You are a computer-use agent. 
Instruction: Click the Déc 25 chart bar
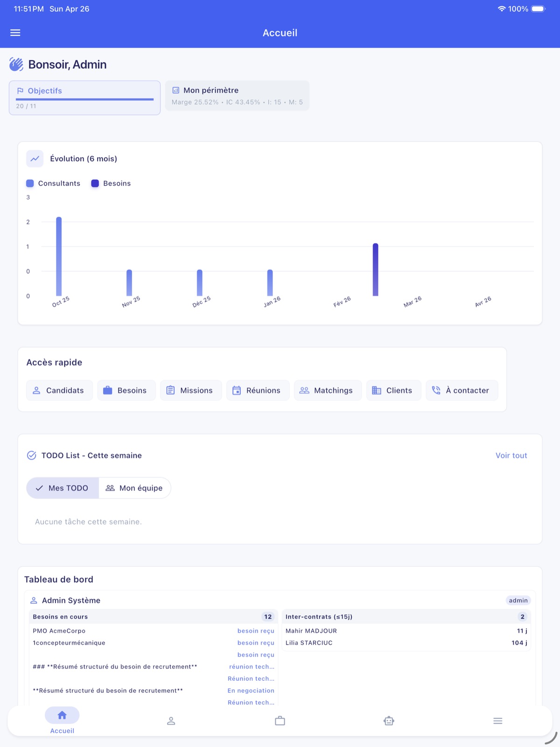click(x=200, y=282)
